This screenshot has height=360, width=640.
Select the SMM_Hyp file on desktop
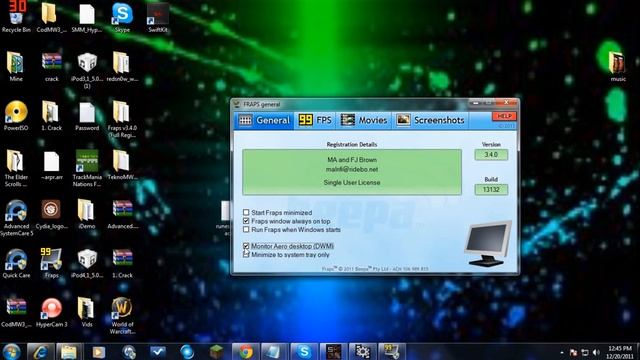pyautogui.click(x=87, y=17)
